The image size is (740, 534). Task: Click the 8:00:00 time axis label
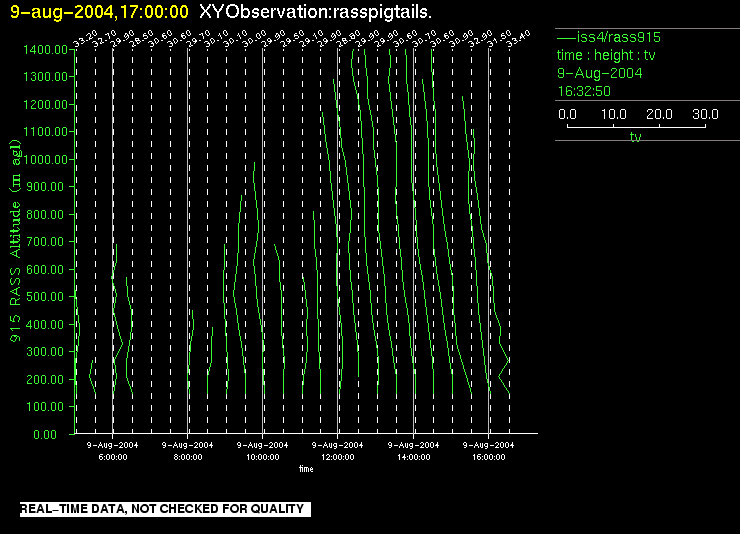click(187, 456)
